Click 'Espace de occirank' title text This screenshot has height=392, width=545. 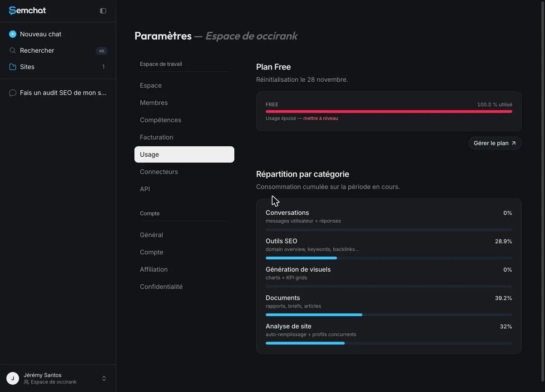pos(252,36)
